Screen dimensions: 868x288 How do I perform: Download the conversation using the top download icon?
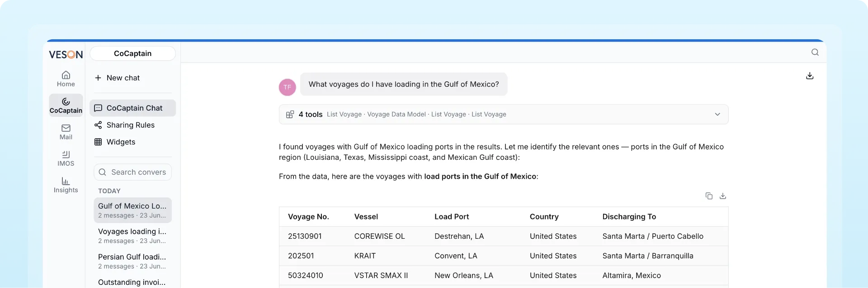pos(810,76)
